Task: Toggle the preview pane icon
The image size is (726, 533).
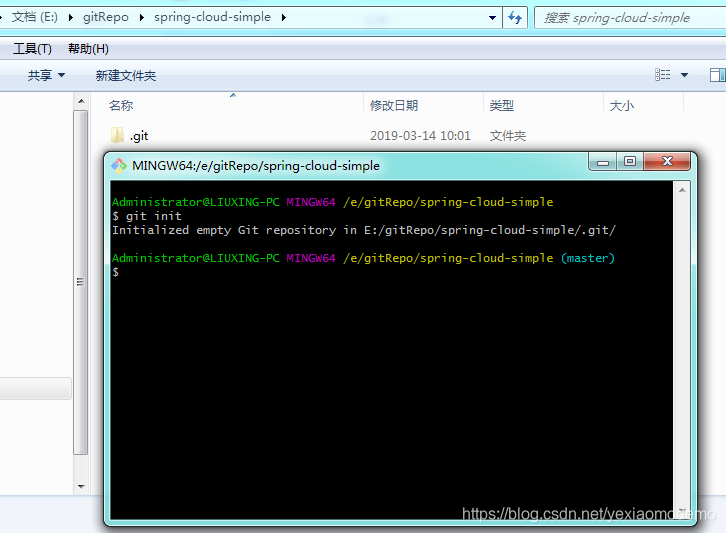Action: pyautogui.click(x=717, y=75)
